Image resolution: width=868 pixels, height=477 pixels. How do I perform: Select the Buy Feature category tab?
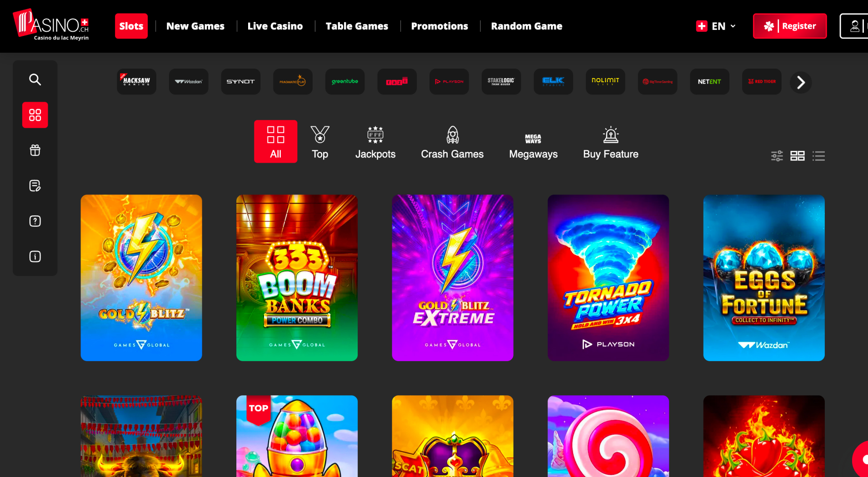(x=611, y=142)
